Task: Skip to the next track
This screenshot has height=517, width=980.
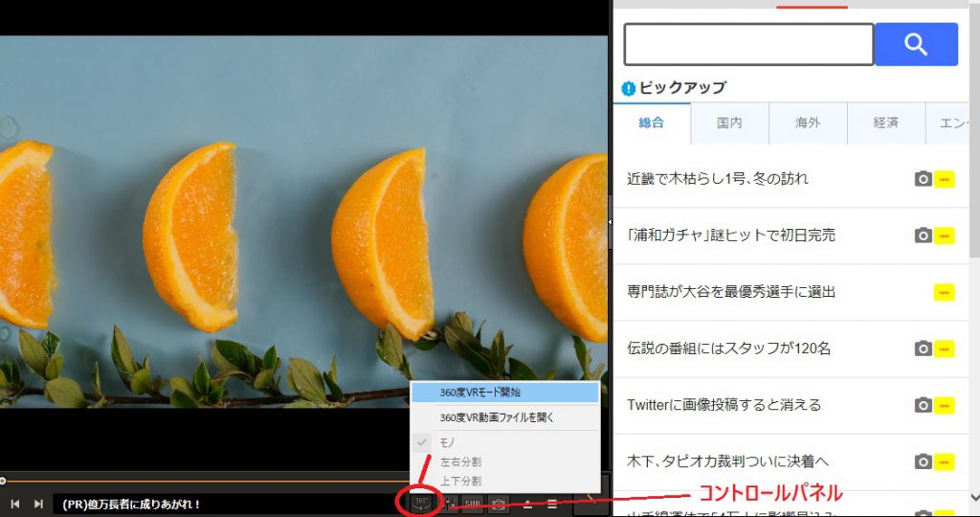Action: point(38,504)
